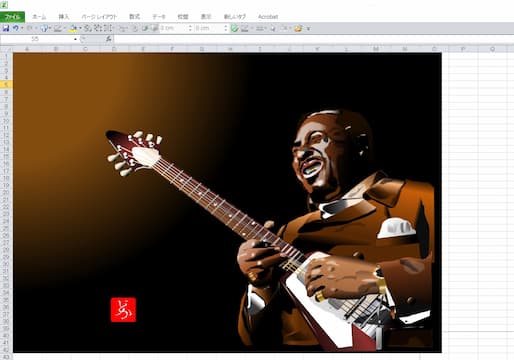Click the shape width size field
The width and height of the screenshot is (514, 360).
tap(209, 28)
